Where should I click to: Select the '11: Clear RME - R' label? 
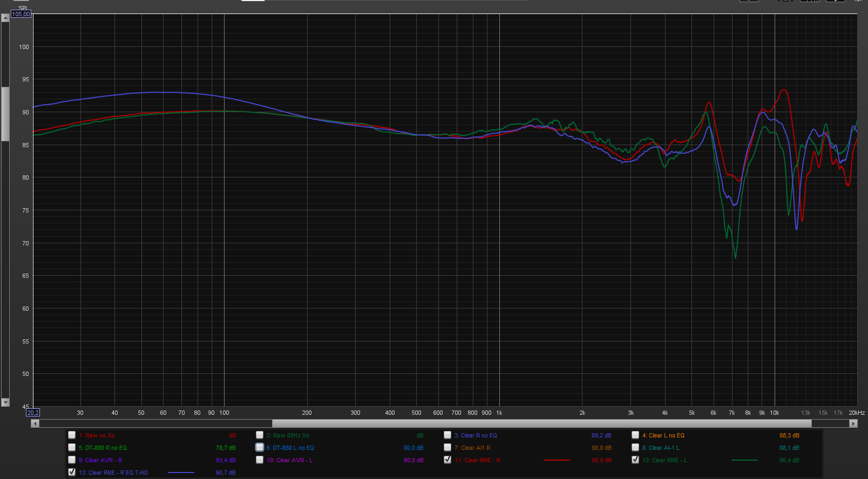477,460
